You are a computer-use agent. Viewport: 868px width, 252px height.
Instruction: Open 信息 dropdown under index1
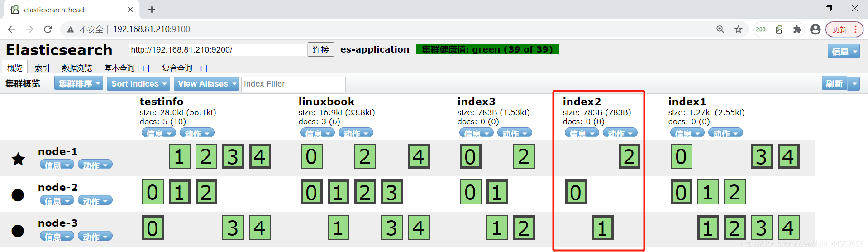tap(687, 133)
